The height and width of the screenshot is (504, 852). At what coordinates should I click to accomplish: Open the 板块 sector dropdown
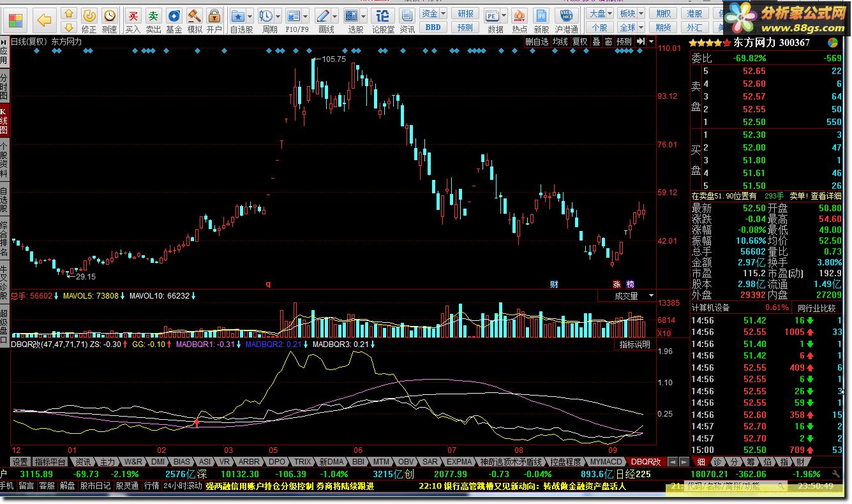[x=632, y=13]
